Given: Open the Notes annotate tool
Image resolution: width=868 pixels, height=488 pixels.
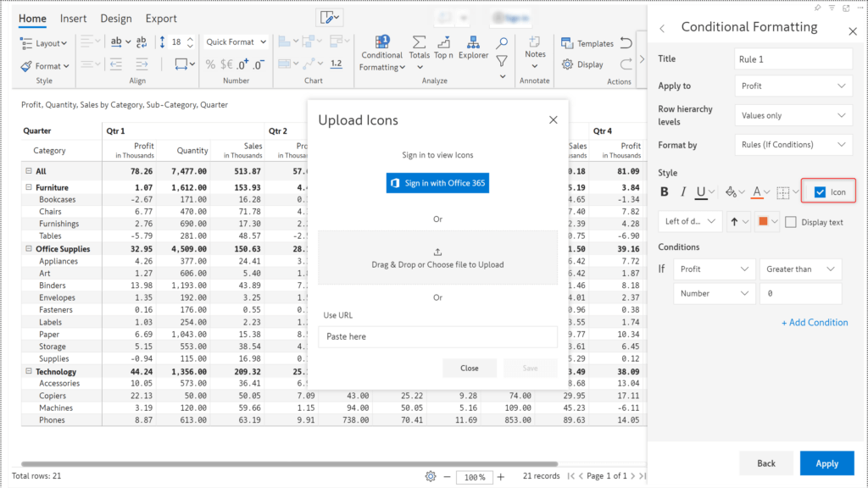Looking at the screenshot, I should pos(535,53).
